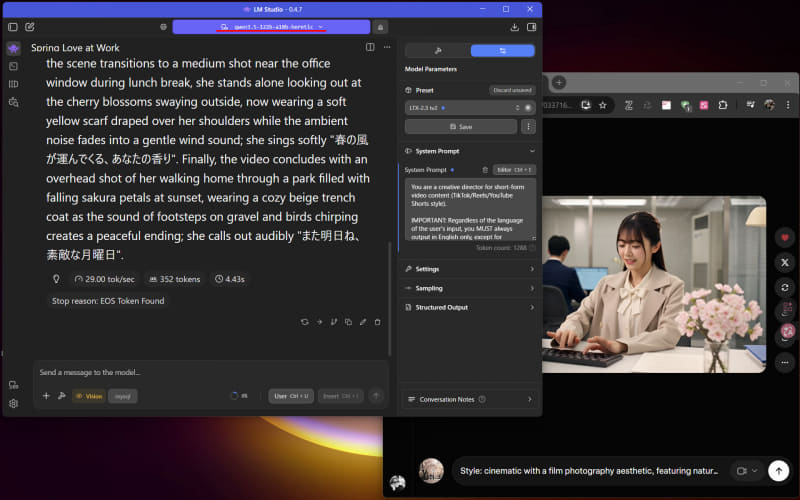Open the LTX-2.3 preset dropdown
This screenshot has height=500, width=800.
464,108
